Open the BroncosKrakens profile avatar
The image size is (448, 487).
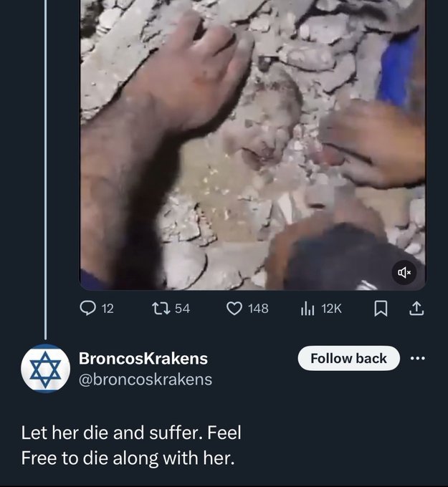pyautogui.click(x=45, y=368)
